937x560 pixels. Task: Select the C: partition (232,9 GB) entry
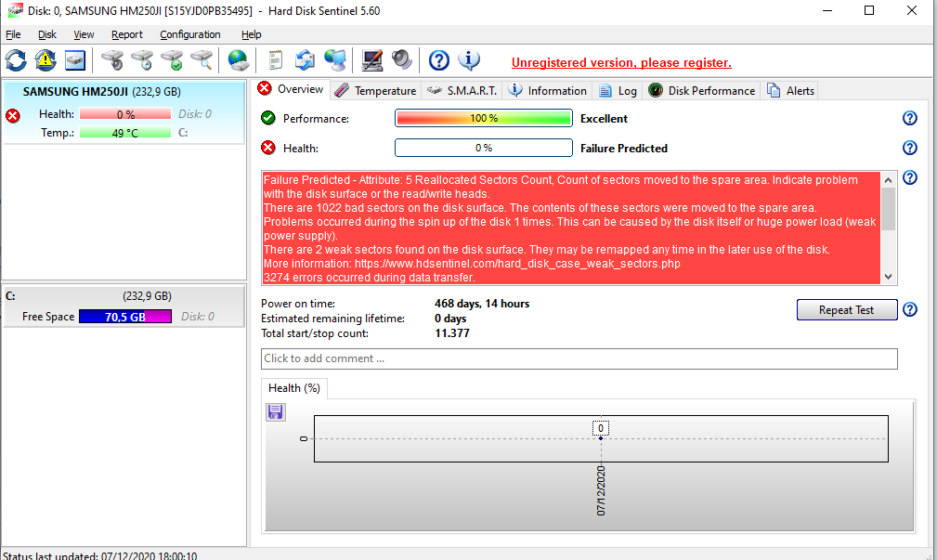124,306
